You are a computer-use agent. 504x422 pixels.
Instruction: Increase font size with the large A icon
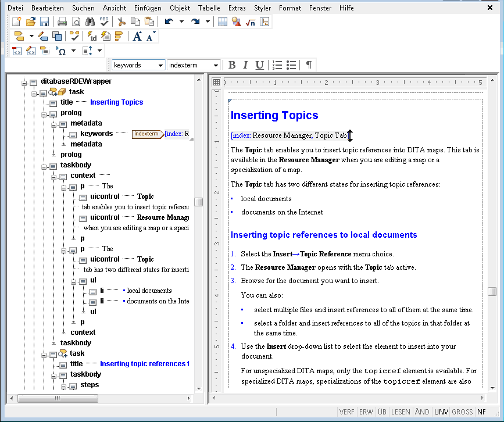coord(137,36)
